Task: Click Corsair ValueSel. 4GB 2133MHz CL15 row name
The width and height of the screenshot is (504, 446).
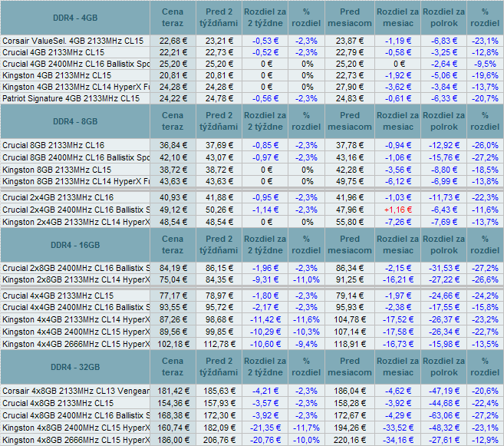Action: click(73, 41)
